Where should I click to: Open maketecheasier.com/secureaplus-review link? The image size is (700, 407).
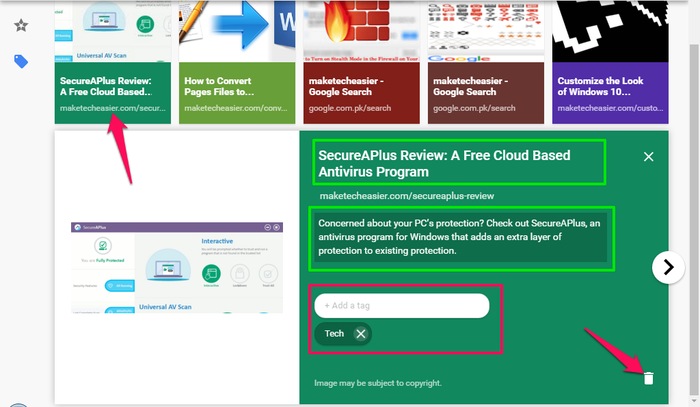407,196
